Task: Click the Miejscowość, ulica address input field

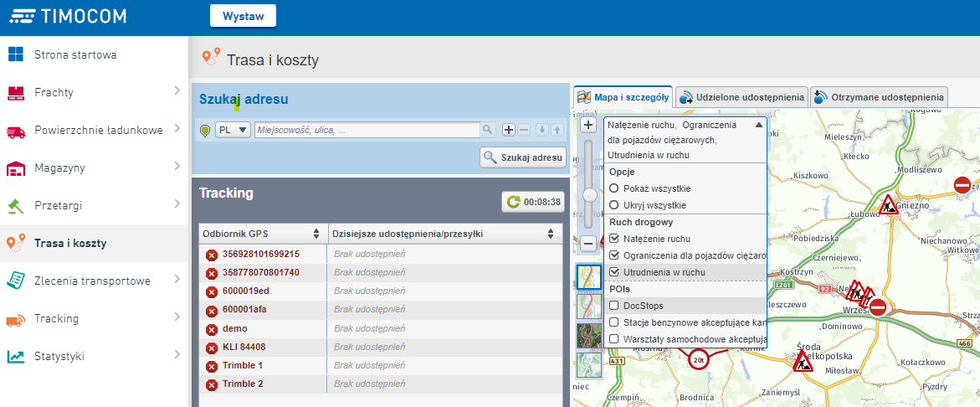Action: pyautogui.click(x=367, y=130)
